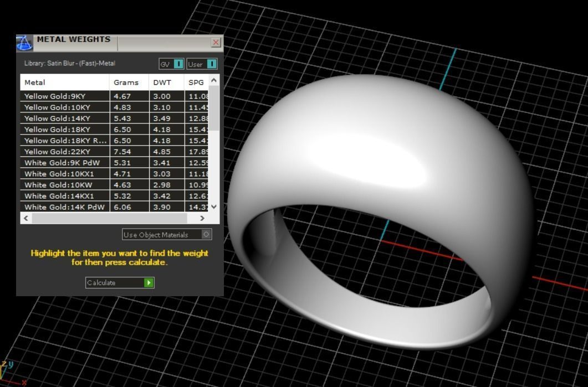Viewport: 588px width, 387px height.
Task: Click the 4.85 DWT value
Action: [162, 152]
